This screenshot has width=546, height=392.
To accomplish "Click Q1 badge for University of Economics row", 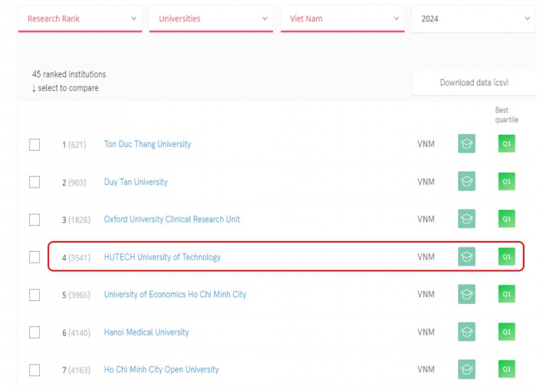I will coord(507,294).
